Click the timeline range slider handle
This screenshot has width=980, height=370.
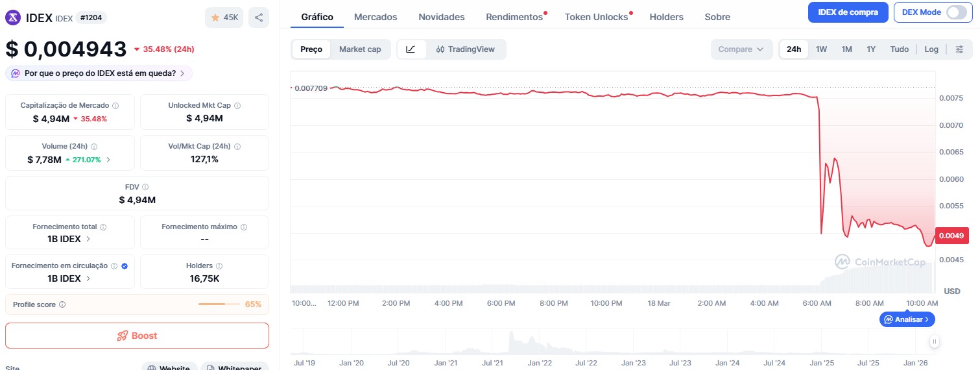(934, 341)
